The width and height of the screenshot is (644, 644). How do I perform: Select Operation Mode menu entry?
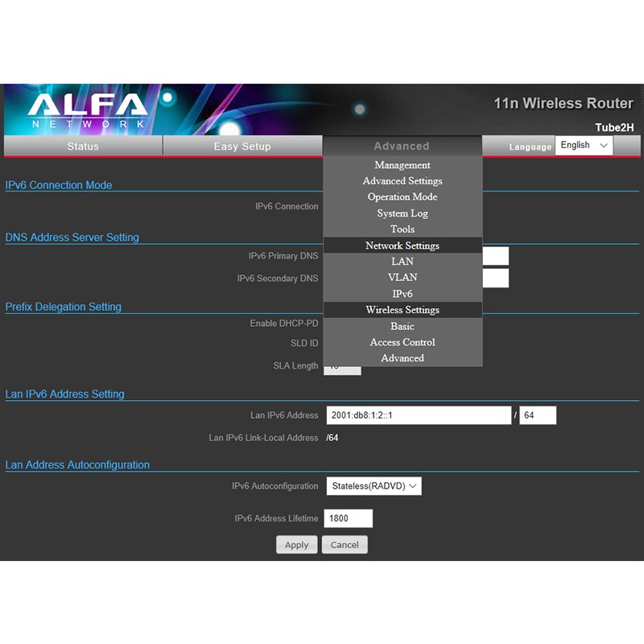coord(402,197)
